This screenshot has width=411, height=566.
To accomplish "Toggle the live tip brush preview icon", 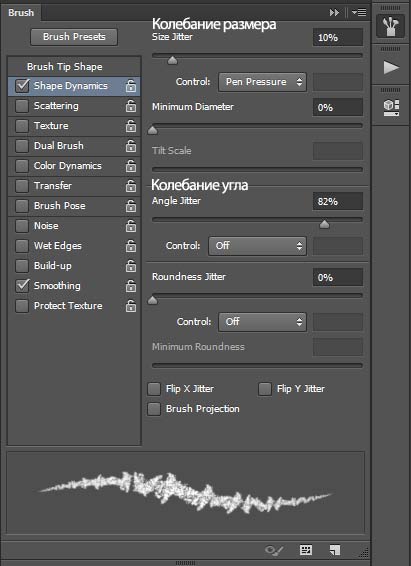I will (x=274, y=550).
